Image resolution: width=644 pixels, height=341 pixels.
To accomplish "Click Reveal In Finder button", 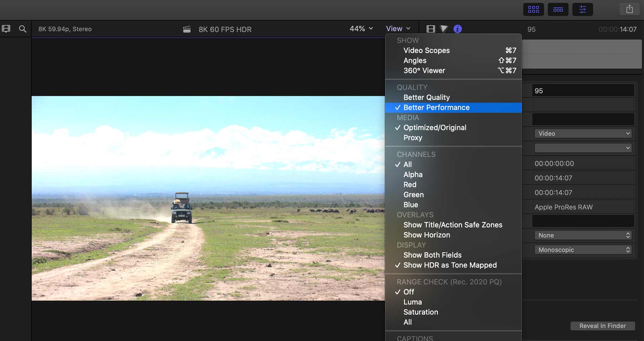I will click(x=602, y=326).
